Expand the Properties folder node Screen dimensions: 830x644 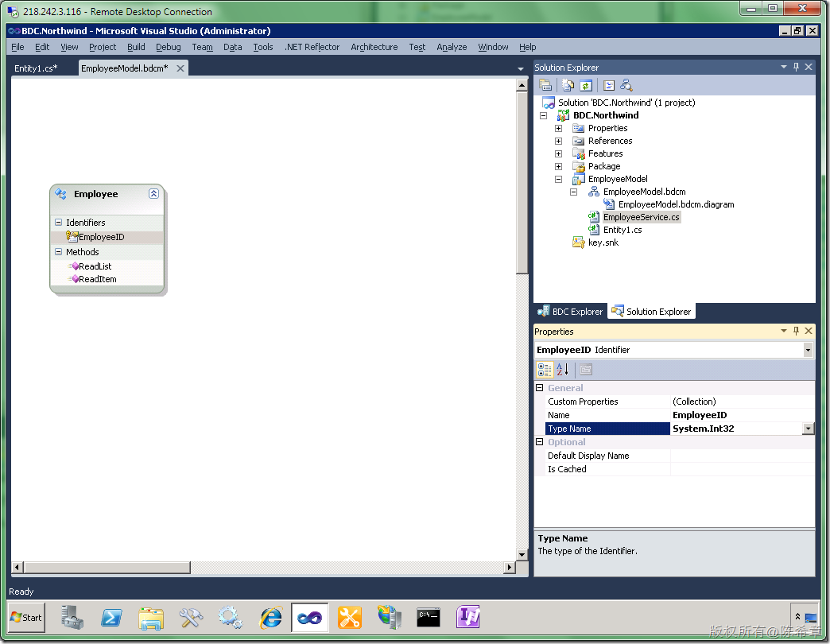tap(558, 128)
